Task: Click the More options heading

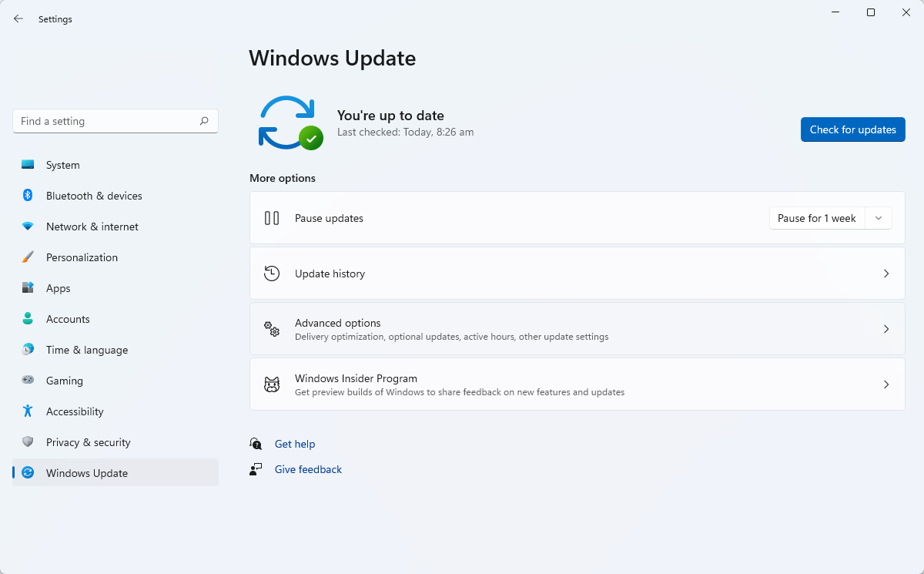Action: pyautogui.click(x=283, y=178)
